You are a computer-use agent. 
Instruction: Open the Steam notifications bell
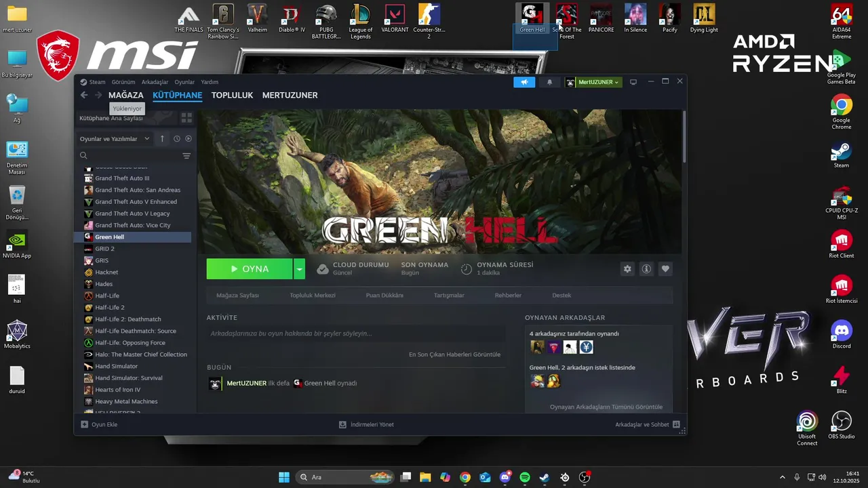click(x=549, y=82)
